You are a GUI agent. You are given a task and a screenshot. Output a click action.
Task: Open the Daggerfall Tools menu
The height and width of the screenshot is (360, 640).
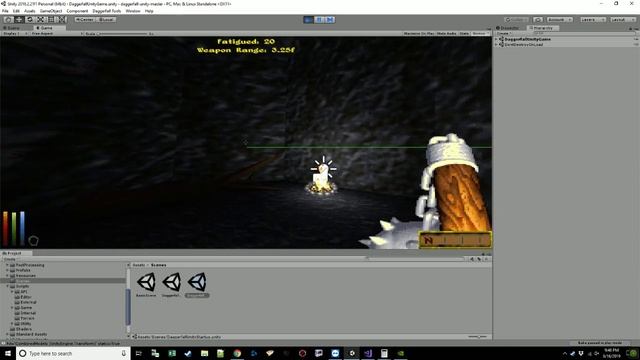click(107, 11)
